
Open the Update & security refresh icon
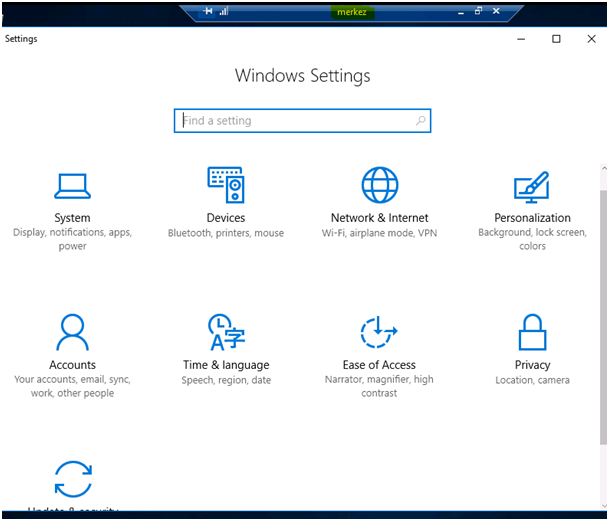click(x=73, y=479)
